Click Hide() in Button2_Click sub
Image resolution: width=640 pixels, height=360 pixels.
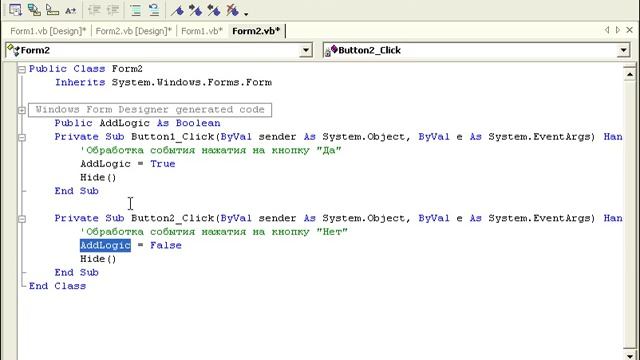98,259
